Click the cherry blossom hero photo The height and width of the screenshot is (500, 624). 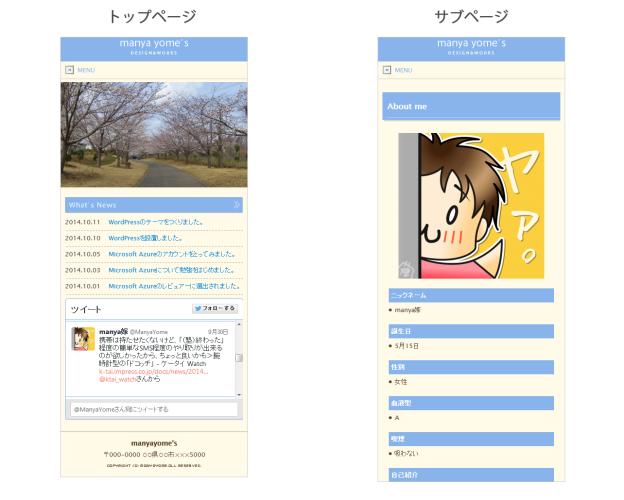coord(154,135)
